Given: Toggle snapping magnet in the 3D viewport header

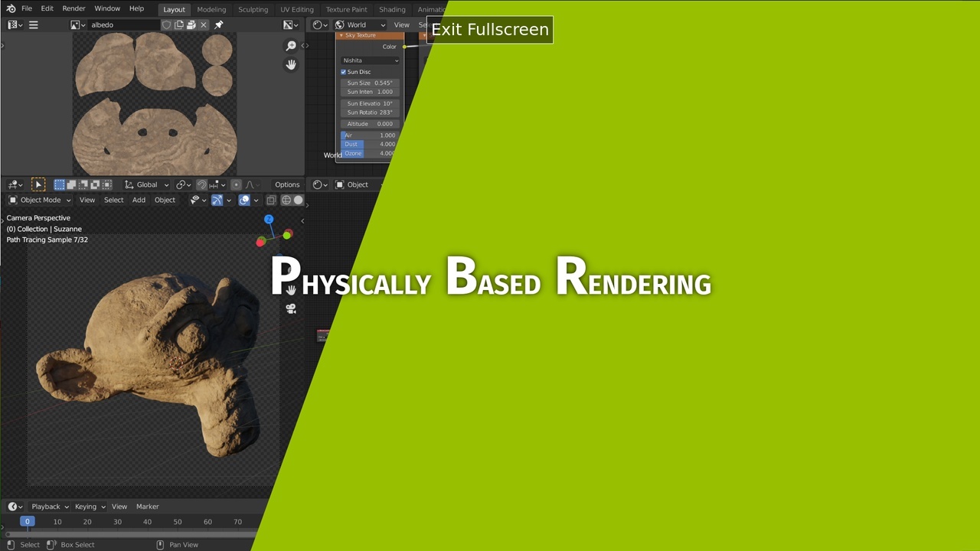Looking at the screenshot, I should (202, 184).
